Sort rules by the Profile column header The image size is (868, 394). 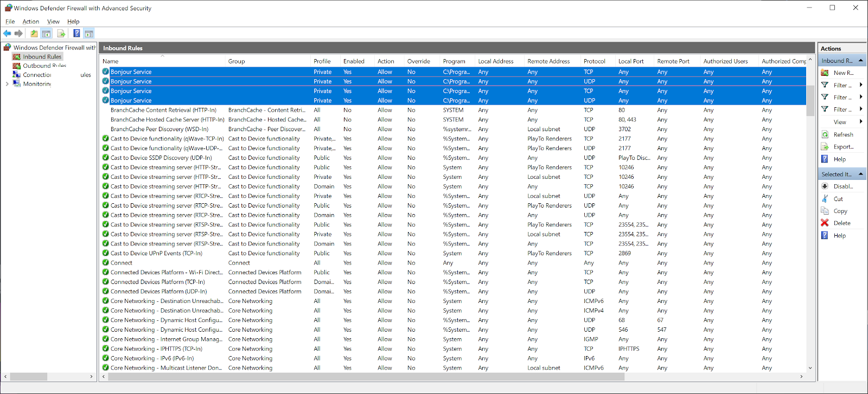[x=322, y=61]
